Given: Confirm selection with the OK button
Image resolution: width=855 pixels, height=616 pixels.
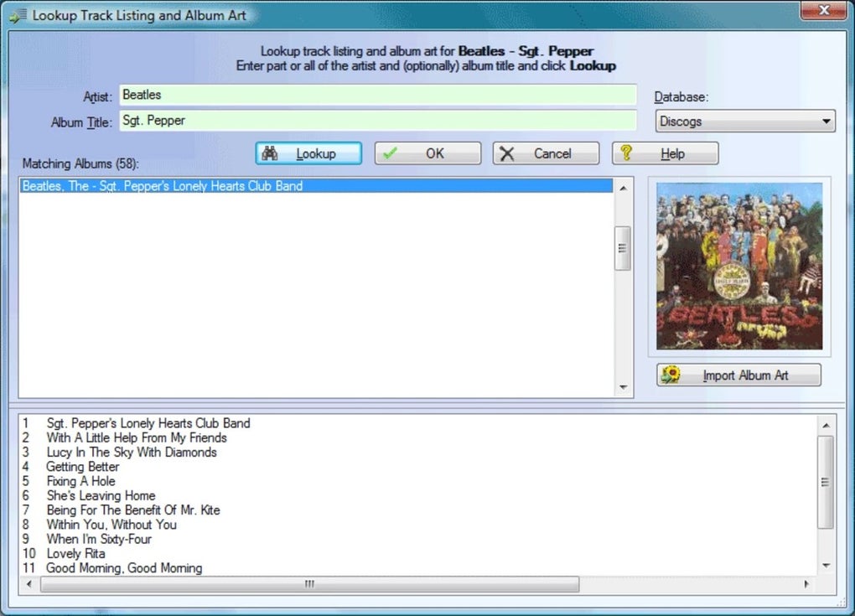Looking at the screenshot, I should pyautogui.click(x=427, y=153).
